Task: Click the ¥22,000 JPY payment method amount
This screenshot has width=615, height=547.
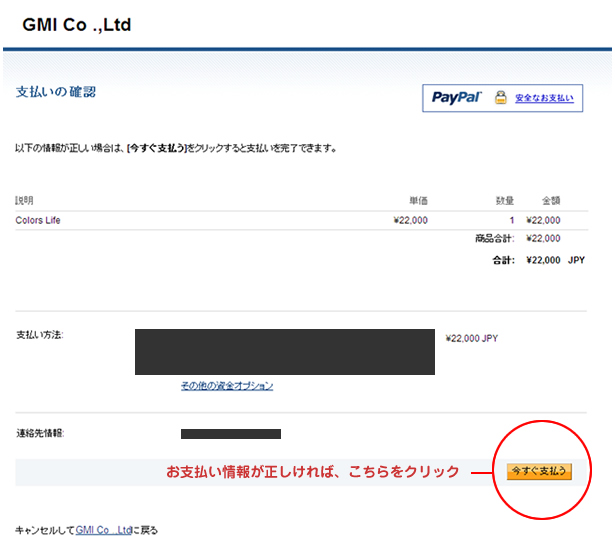Action: tap(472, 338)
